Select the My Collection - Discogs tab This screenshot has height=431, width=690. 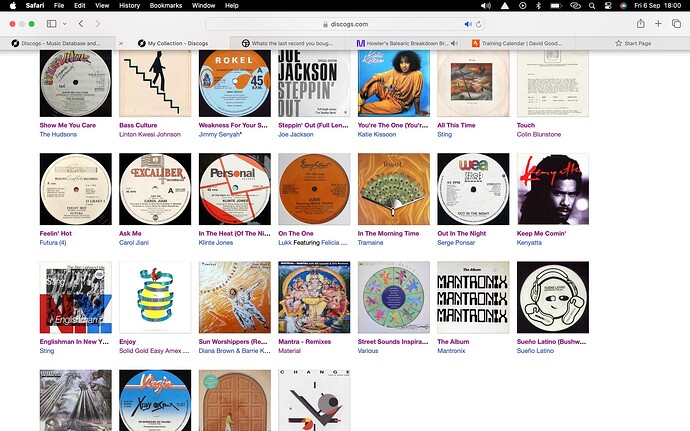pos(172,43)
